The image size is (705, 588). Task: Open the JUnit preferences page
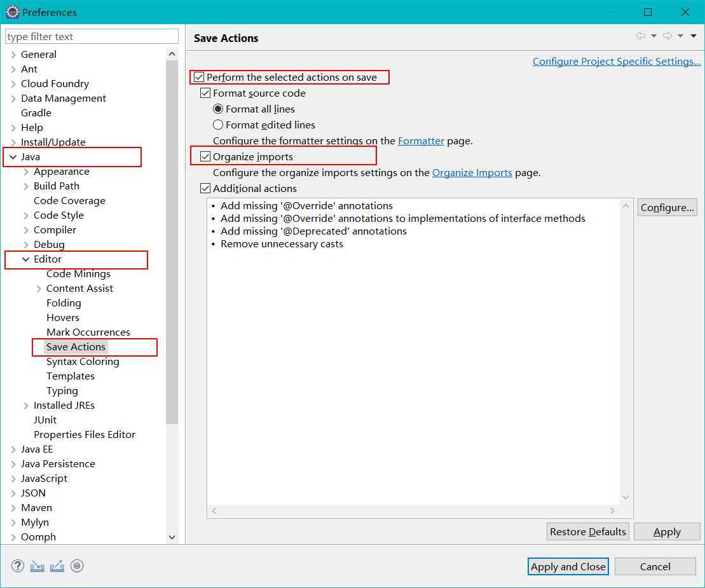coord(45,420)
